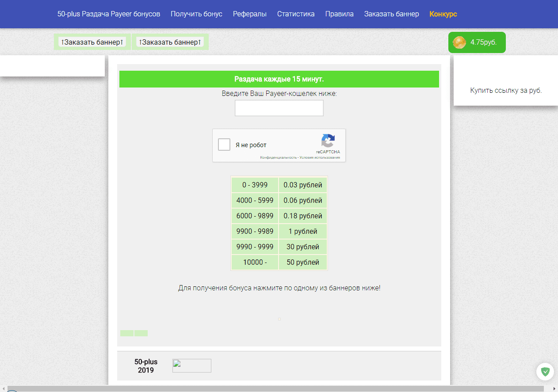The width and height of the screenshot is (558, 392).
Task: Click the green shield icon
Action: pyautogui.click(x=545, y=372)
